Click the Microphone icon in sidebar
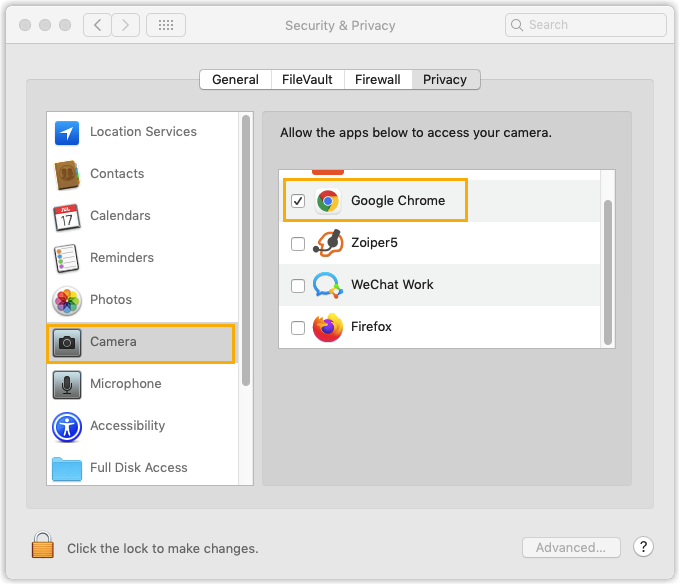Image resolution: width=680 pixels, height=585 pixels. coord(67,385)
